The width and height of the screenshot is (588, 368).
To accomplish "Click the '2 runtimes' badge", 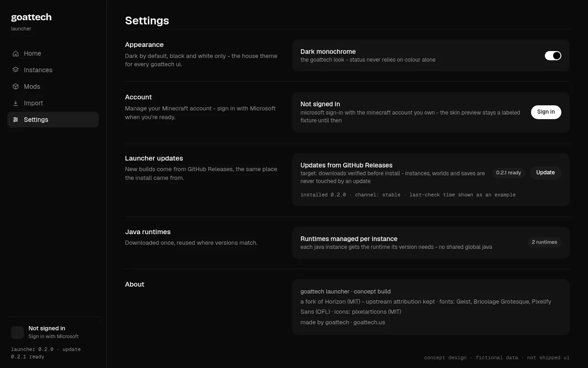I will 544,242.
